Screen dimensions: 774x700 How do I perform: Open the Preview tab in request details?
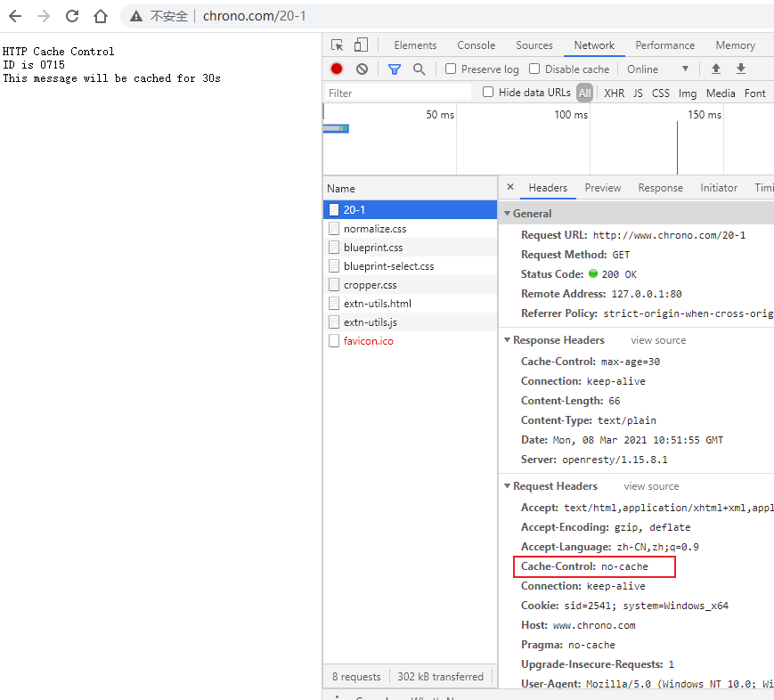(x=602, y=188)
